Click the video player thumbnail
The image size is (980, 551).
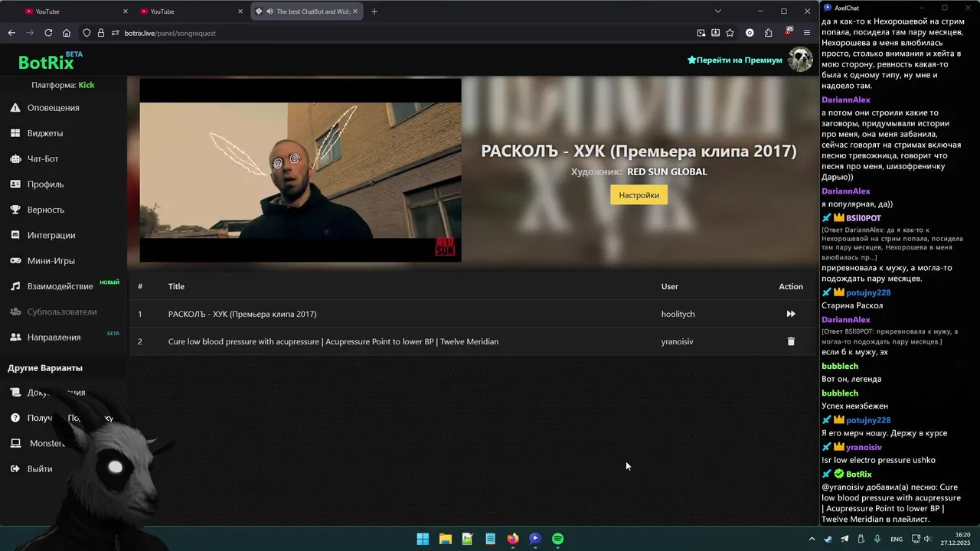[300, 171]
